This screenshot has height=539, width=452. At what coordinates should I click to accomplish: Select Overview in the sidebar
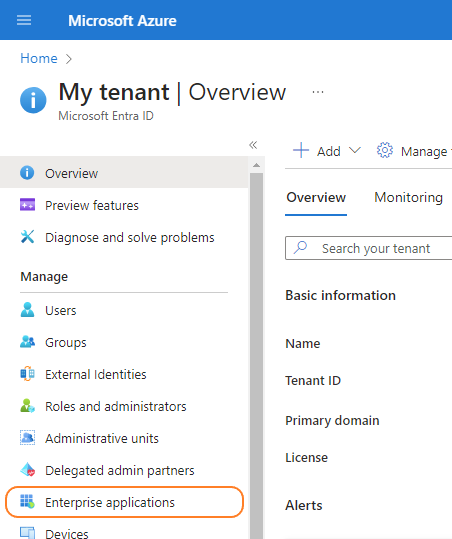click(124, 173)
